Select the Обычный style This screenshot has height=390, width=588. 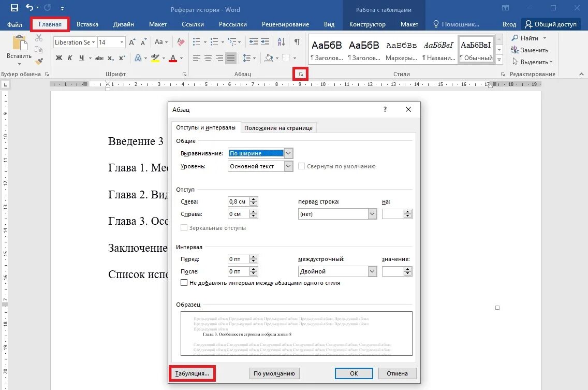click(x=476, y=50)
